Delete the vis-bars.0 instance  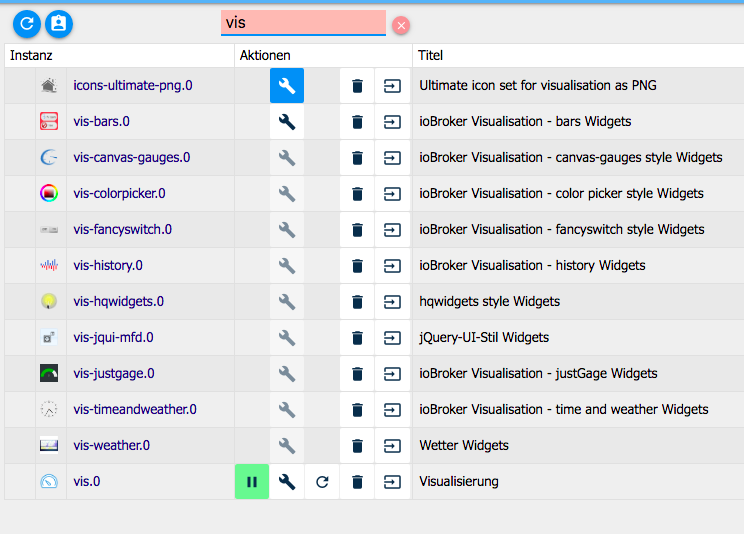[x=357, y=122]
